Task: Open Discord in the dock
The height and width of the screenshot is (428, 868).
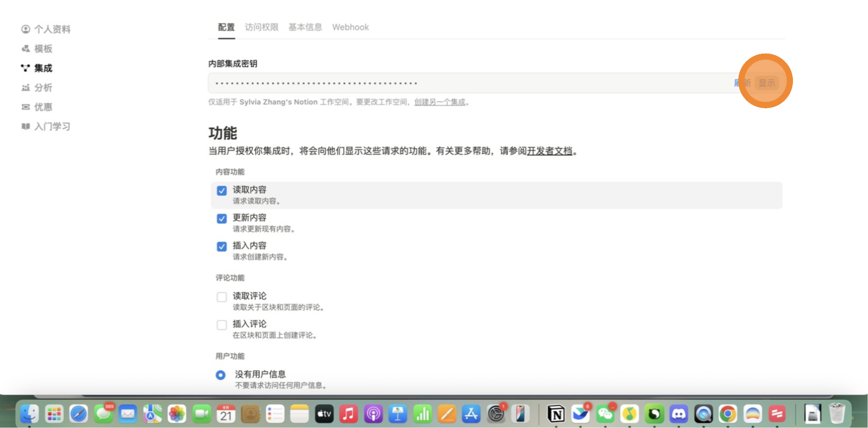Action: (x=679, y=414)
